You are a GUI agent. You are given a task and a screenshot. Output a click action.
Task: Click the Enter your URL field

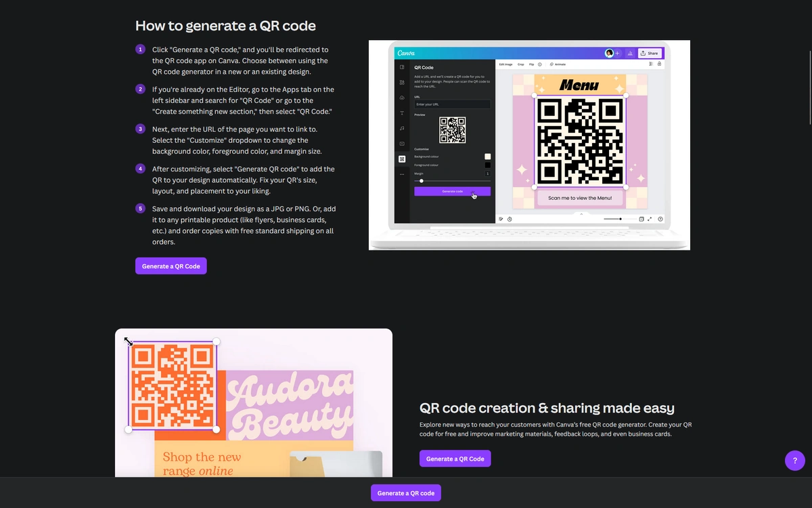coord(453,104)
